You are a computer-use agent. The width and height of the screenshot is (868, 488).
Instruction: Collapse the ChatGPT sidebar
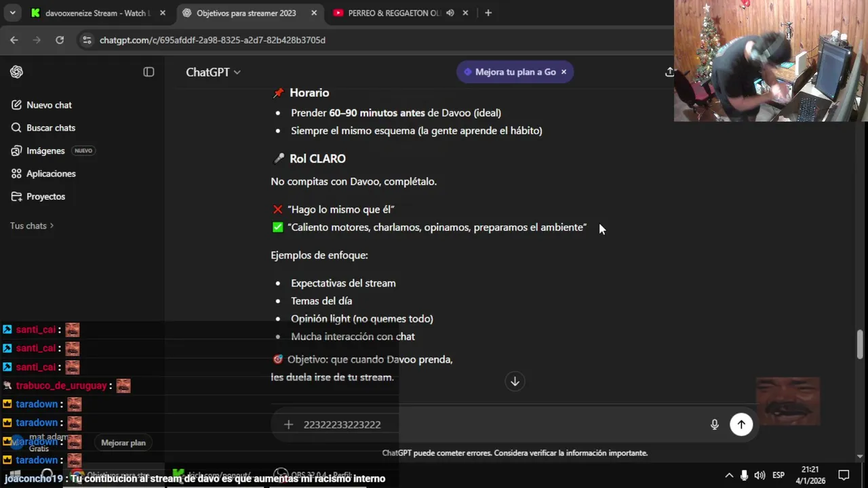[x=149, y=72]
